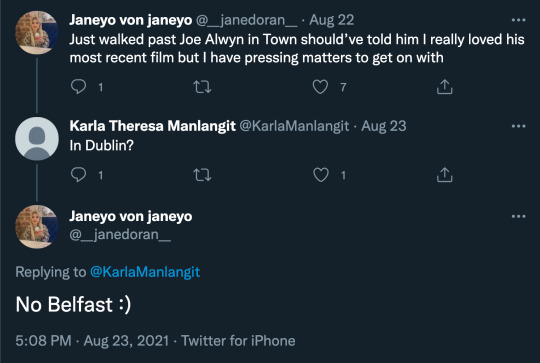The width and height of the screenshot is (540, 363).
Task: Open Karla's default gray avatar
Action: click(37, 138)
